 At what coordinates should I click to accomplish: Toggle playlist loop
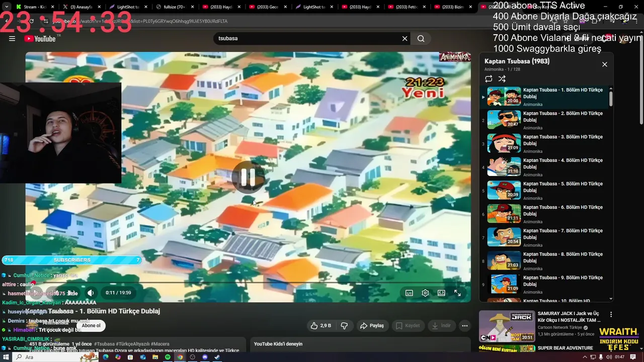[489, 79]
